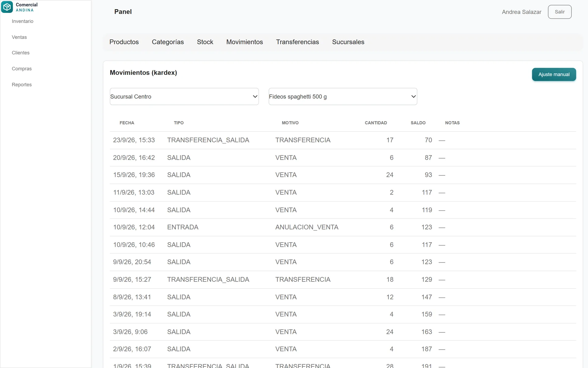This screenshot has height=368, width=588.
Task: Open the Sucursal Centro dropdown
Action: (184, 97)
